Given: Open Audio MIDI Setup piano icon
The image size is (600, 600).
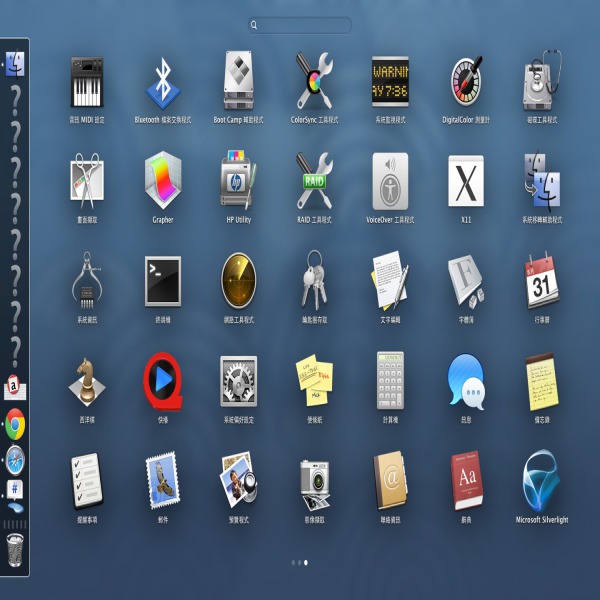Looking at the screenshot, I should pyautogui.click(x=87, y=82).
